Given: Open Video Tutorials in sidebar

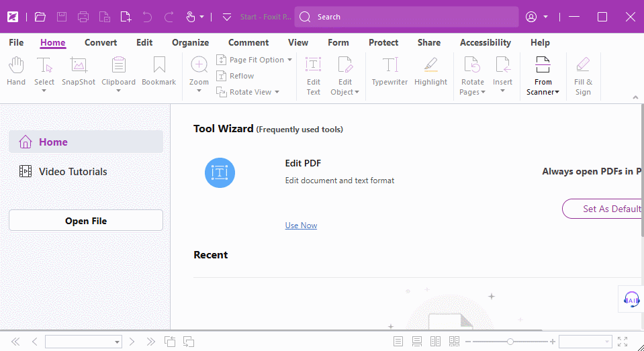Looking at the screenshot, I should point(86,172).
